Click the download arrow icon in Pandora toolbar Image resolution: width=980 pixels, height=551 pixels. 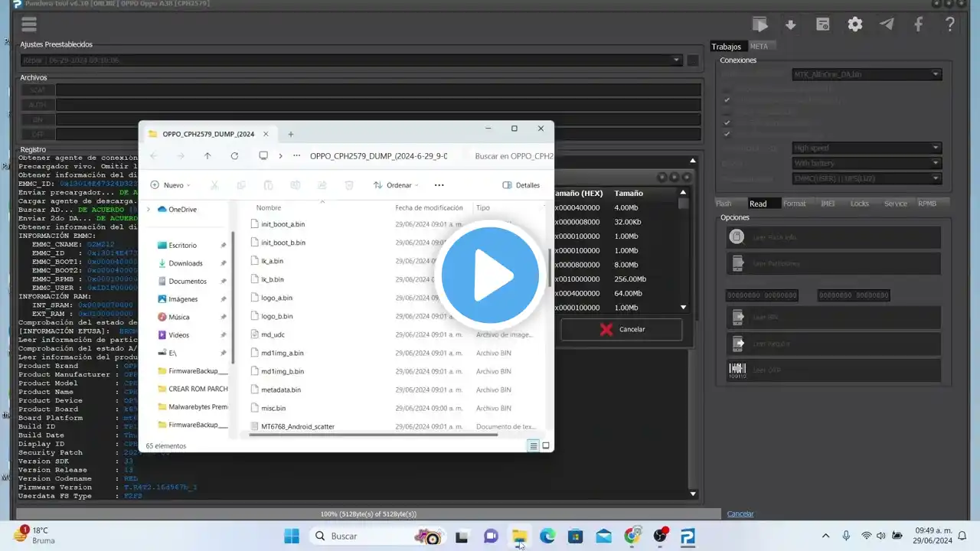pyautogui.click(x=791, y=24)
